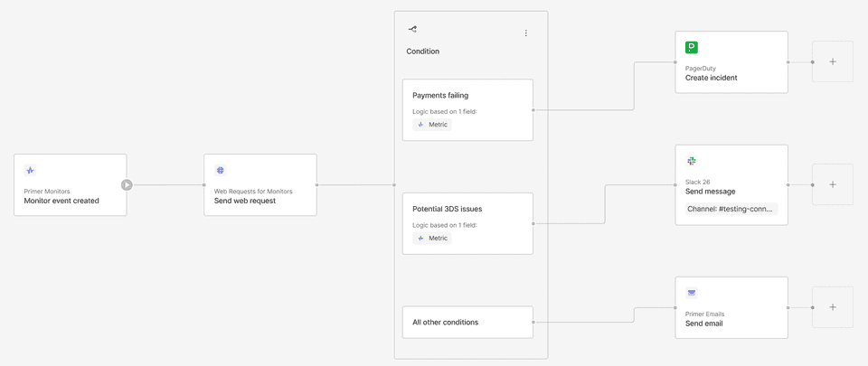Open the Condition block three-dot menu

coord(526,33)
